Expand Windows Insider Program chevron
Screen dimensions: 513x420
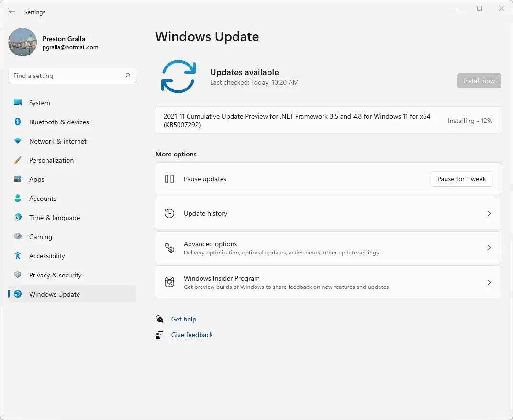[x=489, y=282]
